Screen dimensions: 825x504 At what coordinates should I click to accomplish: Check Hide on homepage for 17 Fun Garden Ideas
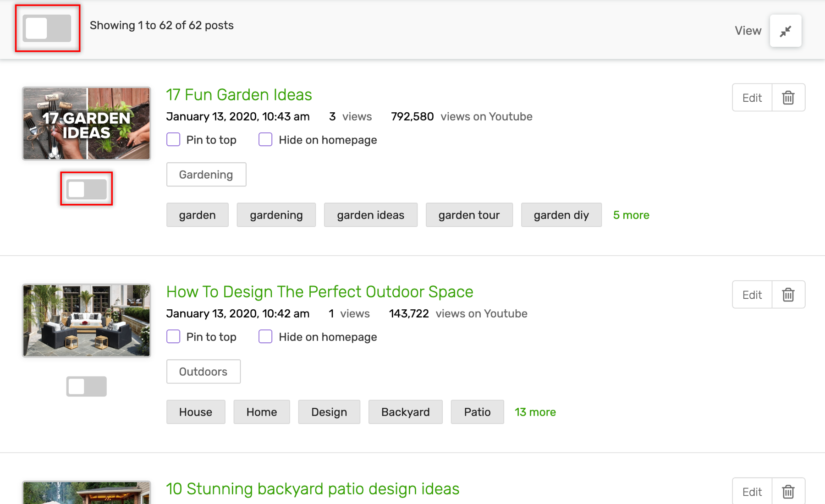(x=265, y=139)
